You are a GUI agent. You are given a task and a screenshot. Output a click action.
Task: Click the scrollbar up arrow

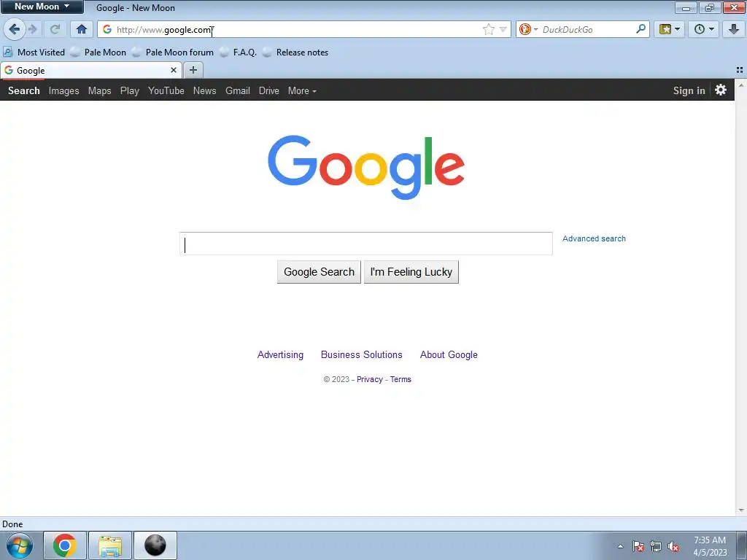click(x=741, y=85)
